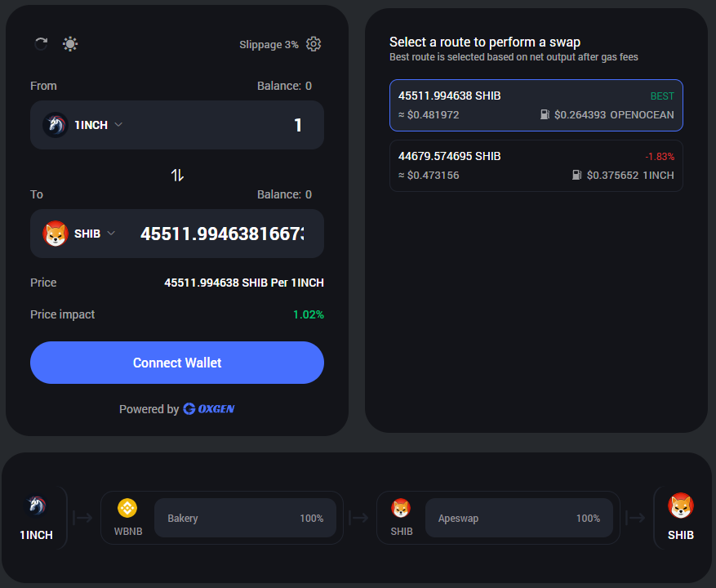
Task: Click the arrow between 1INCH and WBNB
Action: (x=82, y=518)
